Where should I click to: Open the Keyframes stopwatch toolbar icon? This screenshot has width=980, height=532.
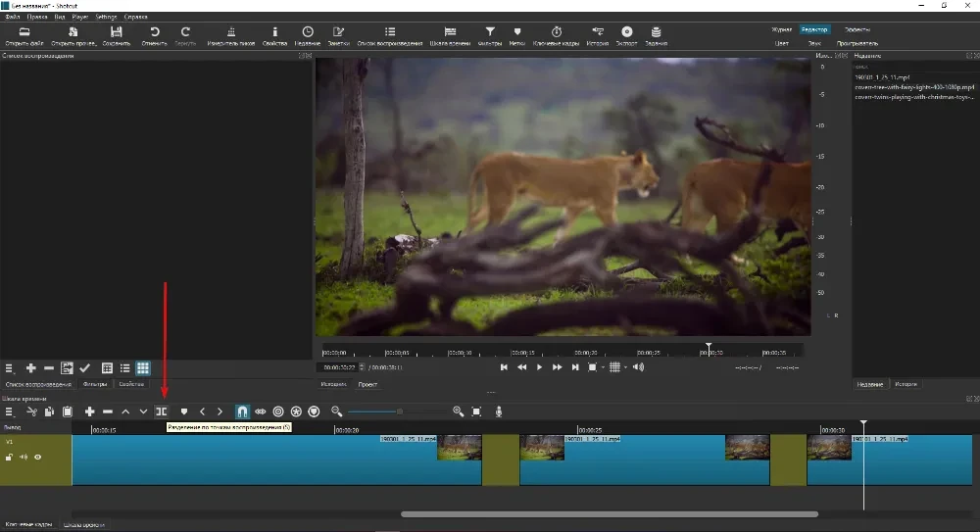tap(557, 35)
